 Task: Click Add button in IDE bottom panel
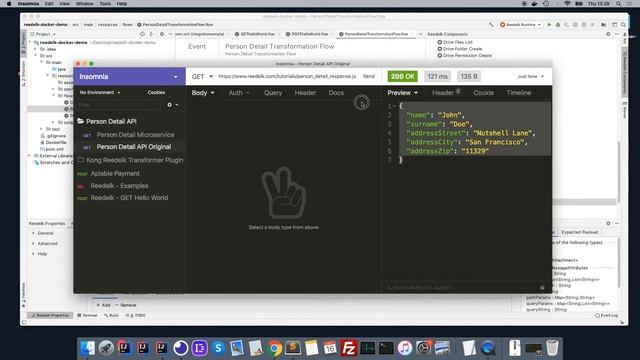coord(104,305)
